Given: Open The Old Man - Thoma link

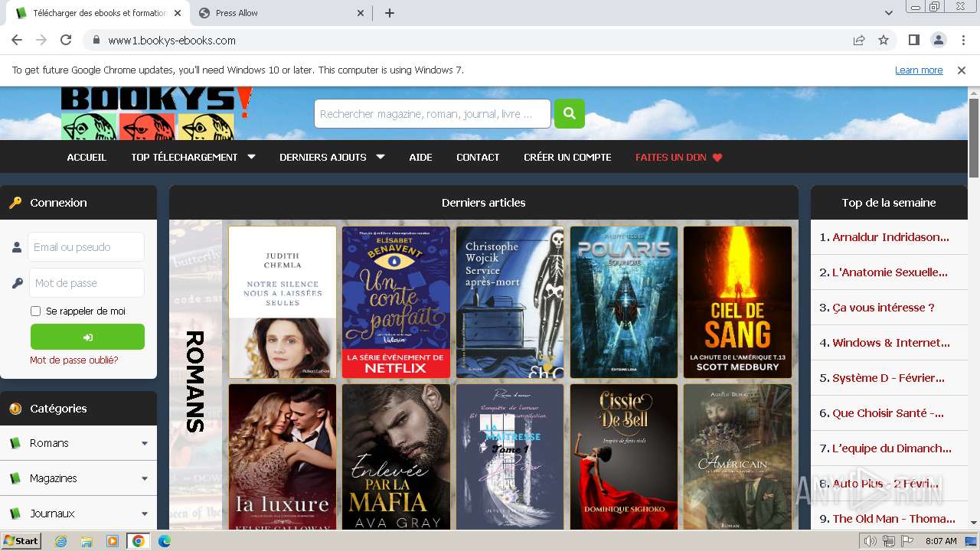Looking at the screenshot, I should [893, 519].
